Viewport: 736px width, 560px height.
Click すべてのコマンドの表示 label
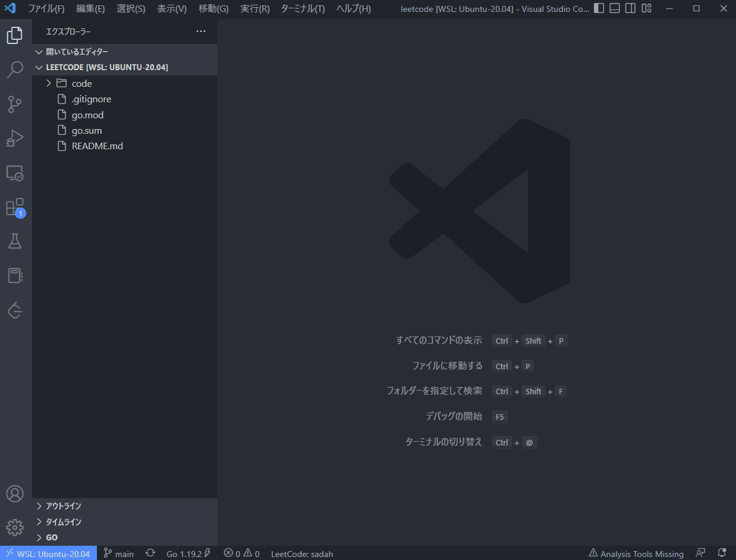click(439, 341)
